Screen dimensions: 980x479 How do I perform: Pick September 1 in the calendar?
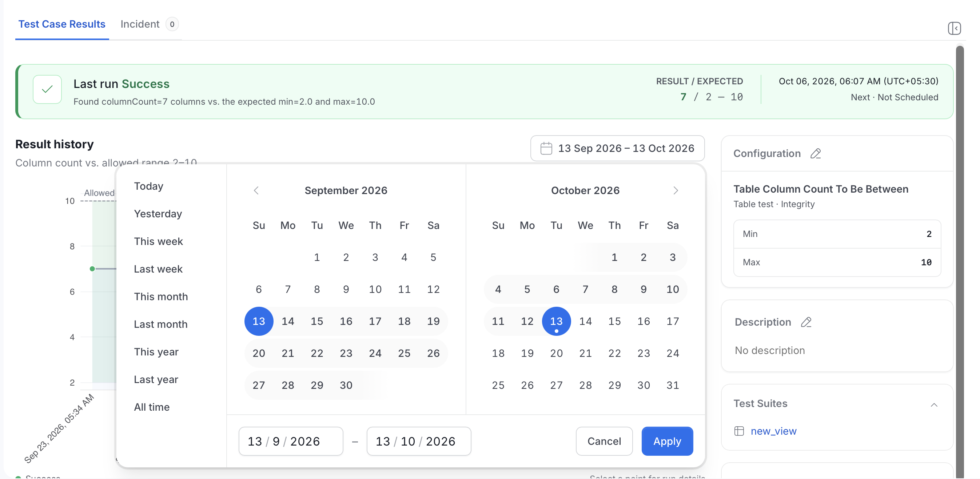click(x=317, y=257)
